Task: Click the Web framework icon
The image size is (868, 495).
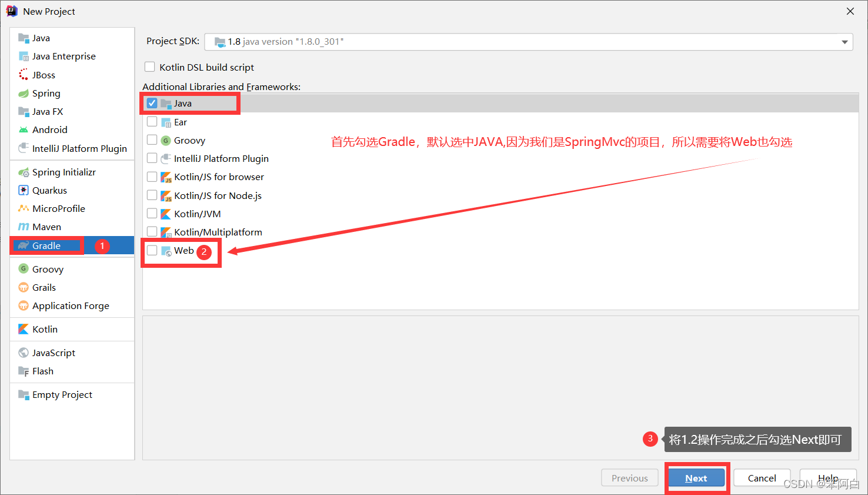Action: click(x=166, y=251)
